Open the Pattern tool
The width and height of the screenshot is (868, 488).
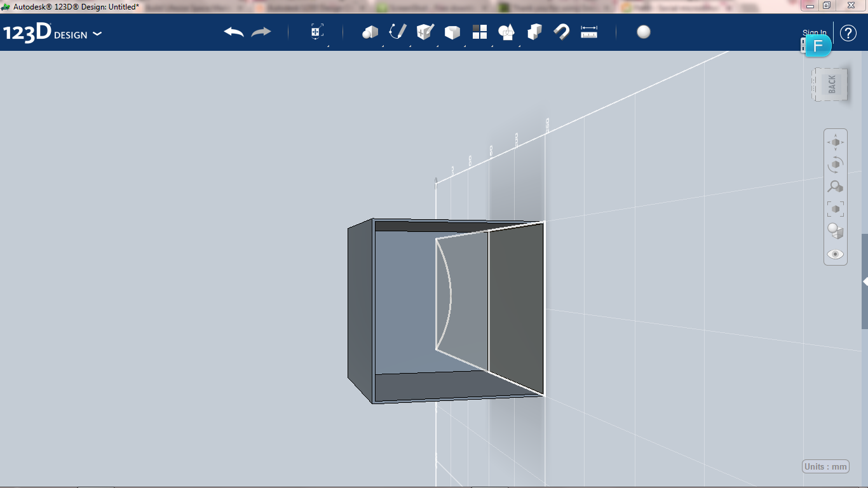[x=480, y=32]
